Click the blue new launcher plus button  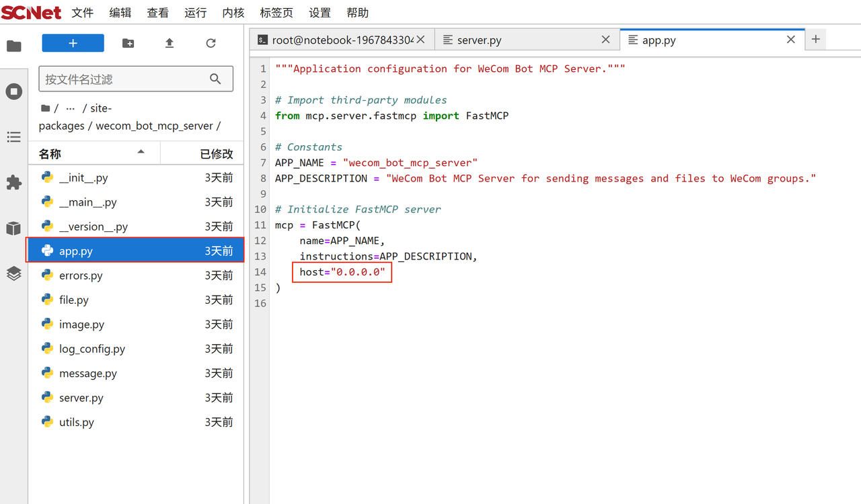click(73, 43)
